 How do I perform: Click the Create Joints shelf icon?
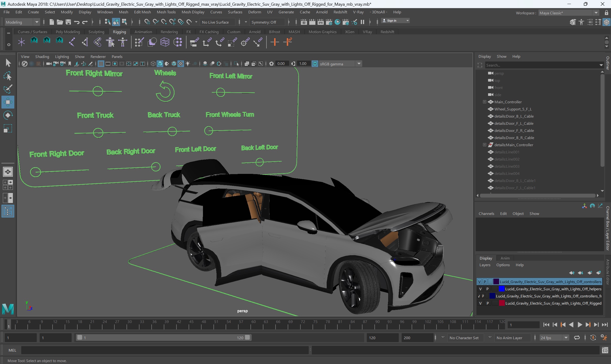point(72,42)
